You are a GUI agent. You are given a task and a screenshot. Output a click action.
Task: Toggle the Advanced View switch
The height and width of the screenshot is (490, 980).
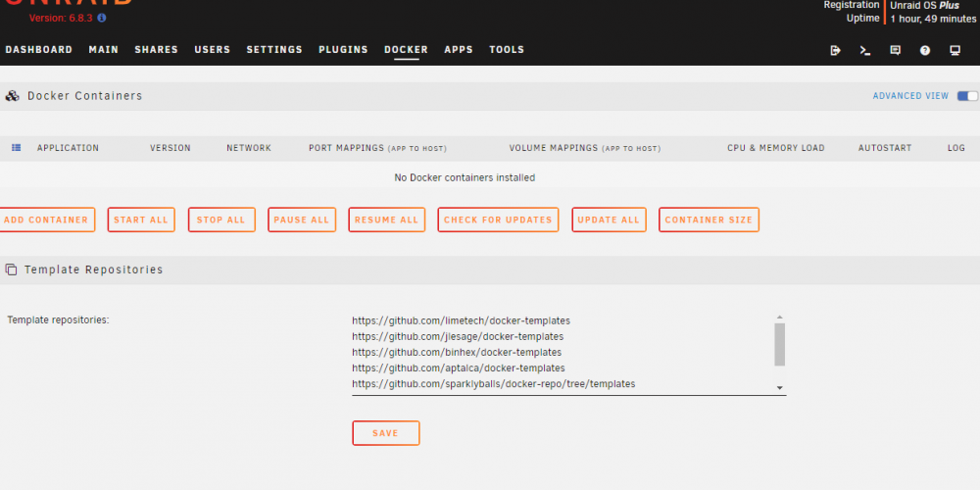(x=967, y=96)
